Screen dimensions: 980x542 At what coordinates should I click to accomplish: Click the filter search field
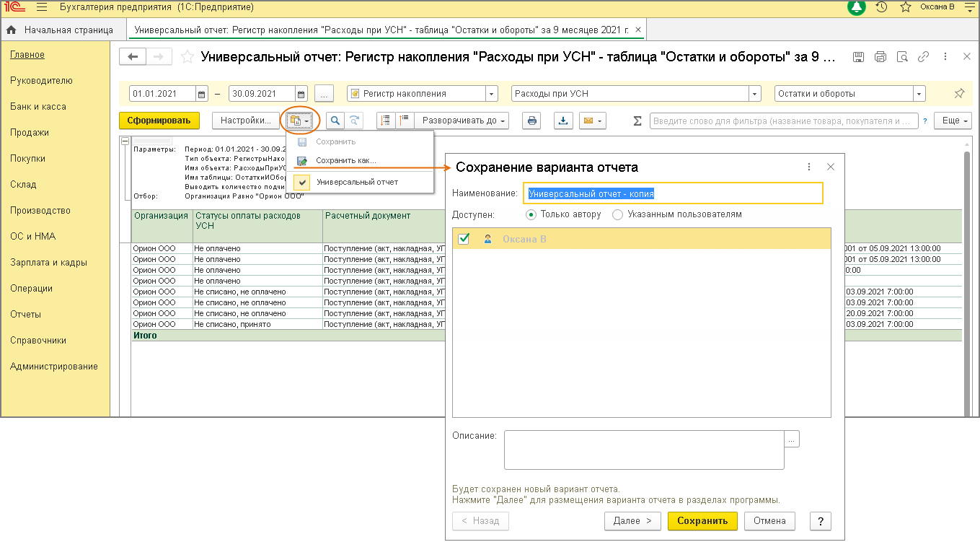pyautogui.click(x=784, y=121)
